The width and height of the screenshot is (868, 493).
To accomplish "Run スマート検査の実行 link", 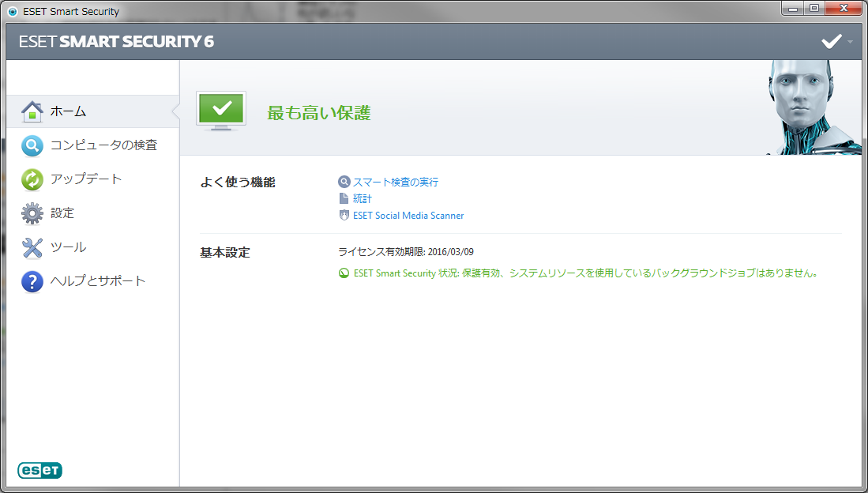I will 396,182.
